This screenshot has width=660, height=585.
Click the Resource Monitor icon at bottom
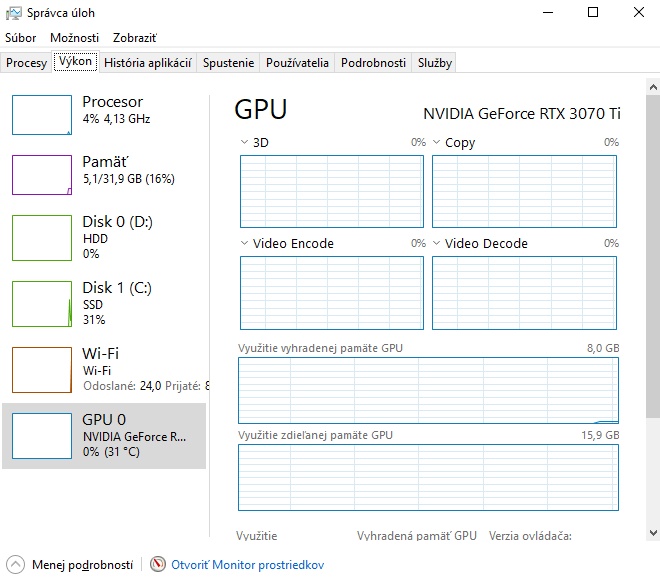click(x=158, y=564)
